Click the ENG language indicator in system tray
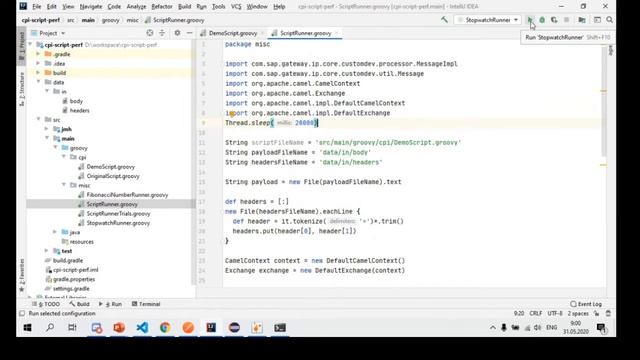The image size is (640, 360). pyautogui.click(x=551, y=327)
